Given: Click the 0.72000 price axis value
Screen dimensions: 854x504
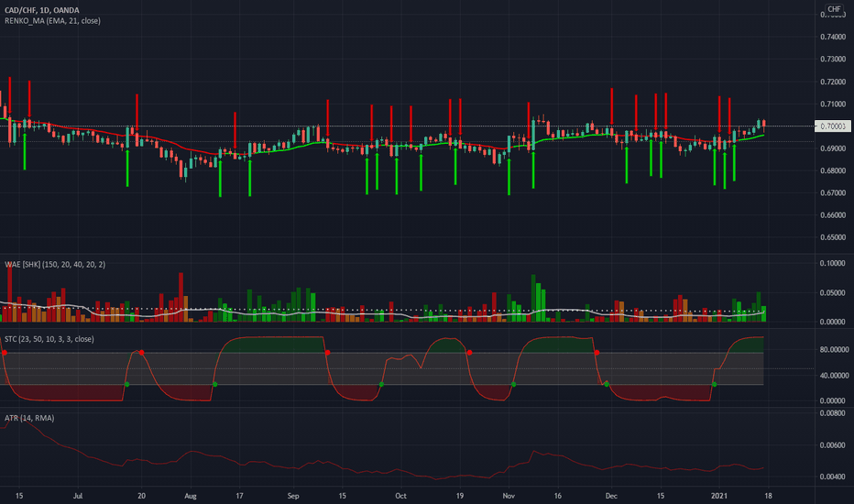Looking at the screenshot, I should click(833, 82).
